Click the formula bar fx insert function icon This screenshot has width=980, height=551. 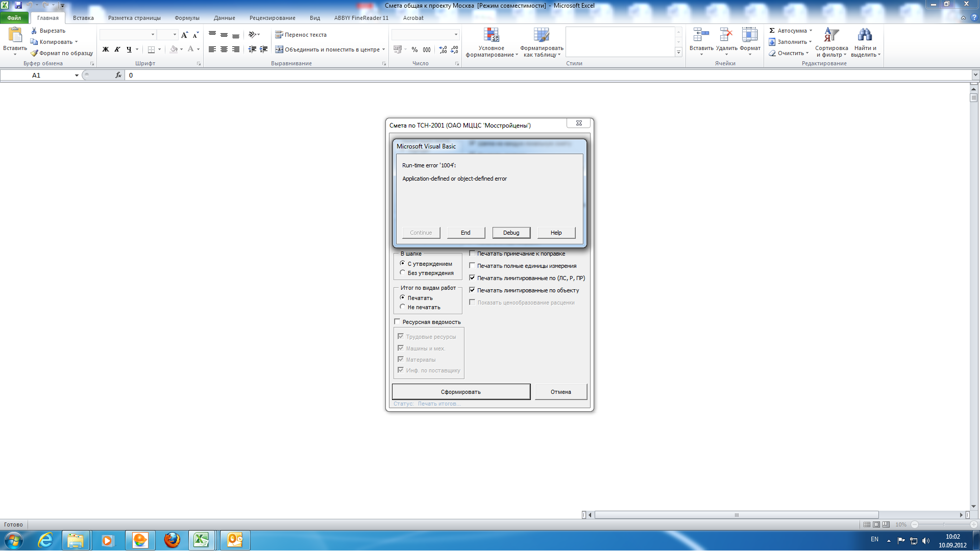tap(118, 75)
